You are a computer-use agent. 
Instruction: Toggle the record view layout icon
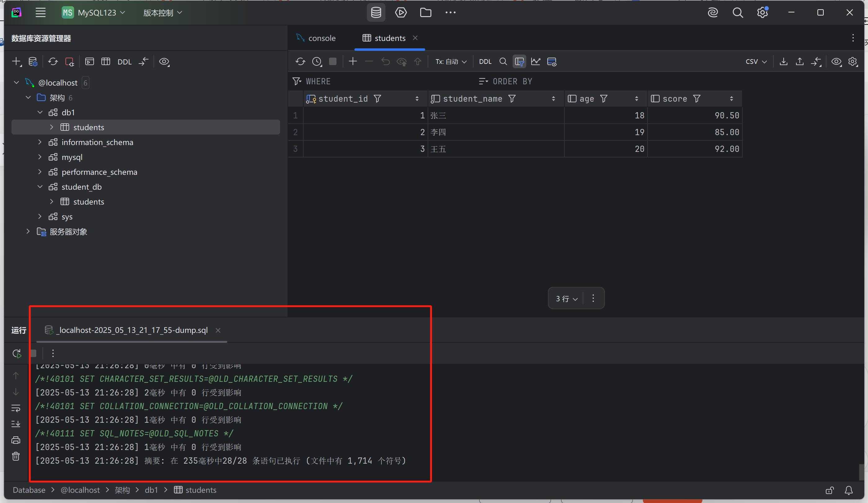pyautogui.click(x=552, y=62)
